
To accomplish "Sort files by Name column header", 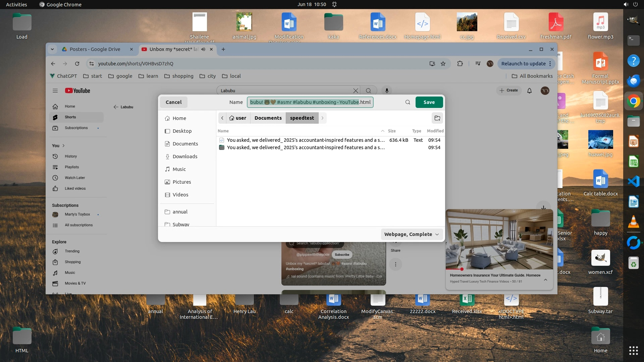I will [223, 131].
